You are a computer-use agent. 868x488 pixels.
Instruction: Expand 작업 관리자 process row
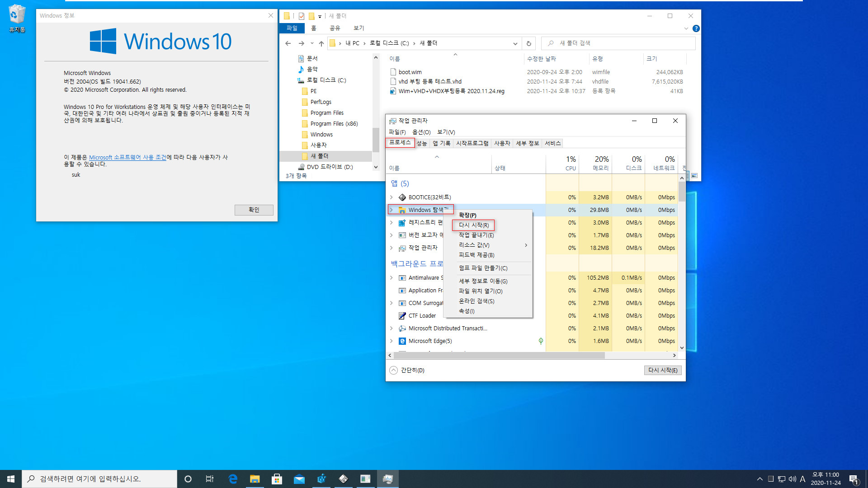(x=392, y=248)
